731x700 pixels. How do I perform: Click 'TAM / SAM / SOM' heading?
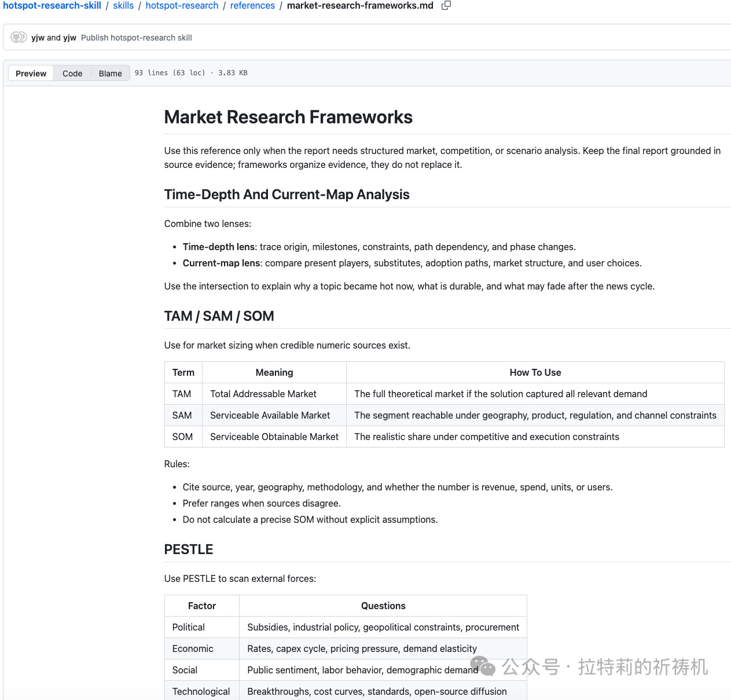click(x=219, y=316)
